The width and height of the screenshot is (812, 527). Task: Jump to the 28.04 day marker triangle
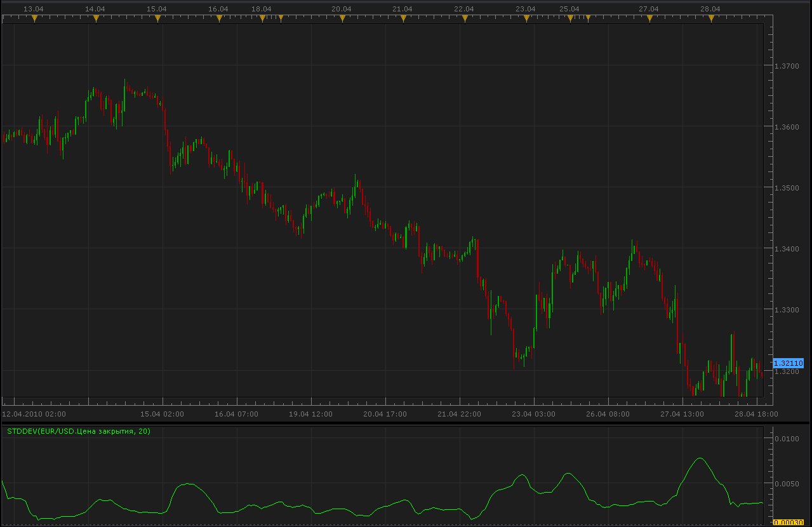point(711,18)
